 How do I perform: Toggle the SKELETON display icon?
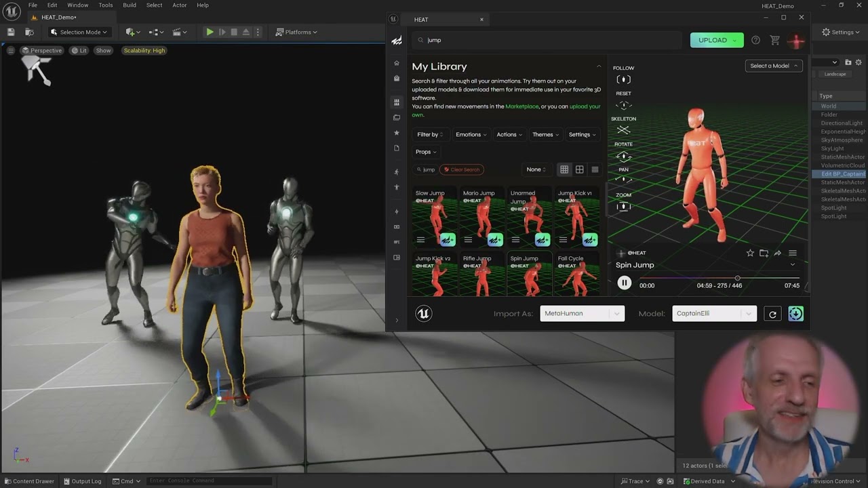pos(623,130)
